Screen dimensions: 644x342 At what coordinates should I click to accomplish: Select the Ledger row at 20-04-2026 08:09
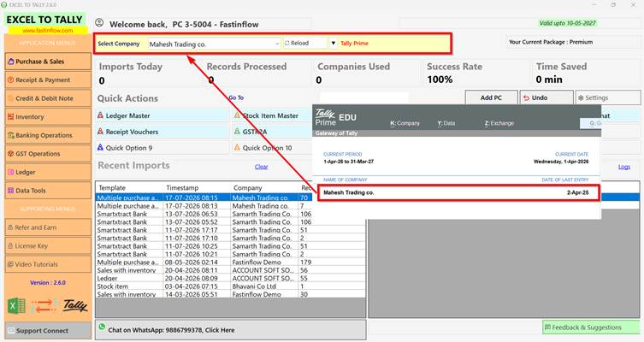click(x=230, y=278)
